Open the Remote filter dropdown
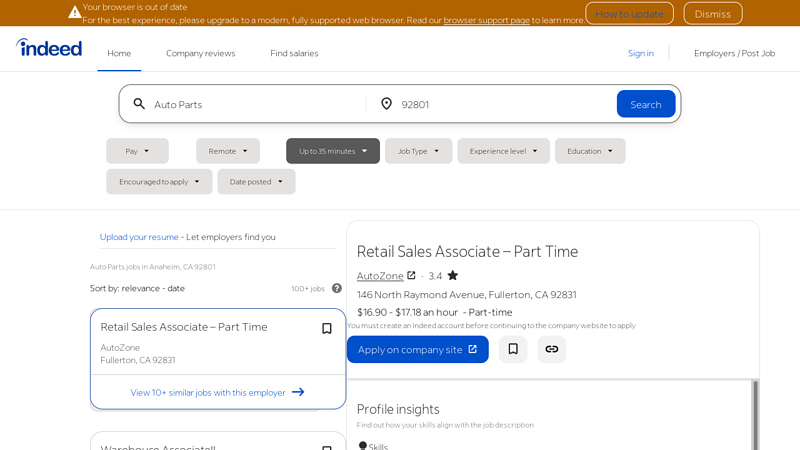The width and height of the screenshot is (800, 450). [228, 151]
